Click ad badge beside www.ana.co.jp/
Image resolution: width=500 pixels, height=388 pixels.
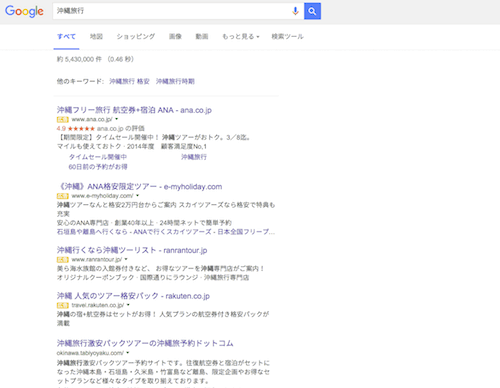[x=63, y=119]
